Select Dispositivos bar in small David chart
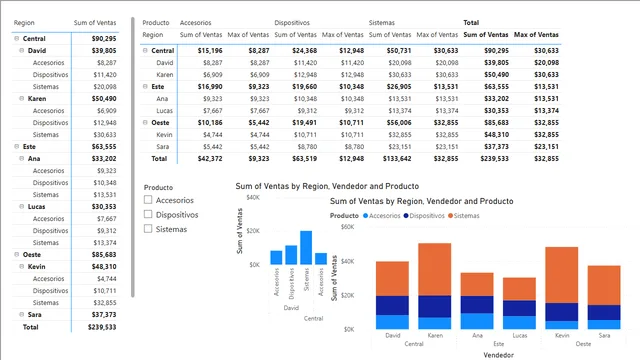The height and width of the screenshot is (360, 640). pyautogui.click(x=291, y=255)
